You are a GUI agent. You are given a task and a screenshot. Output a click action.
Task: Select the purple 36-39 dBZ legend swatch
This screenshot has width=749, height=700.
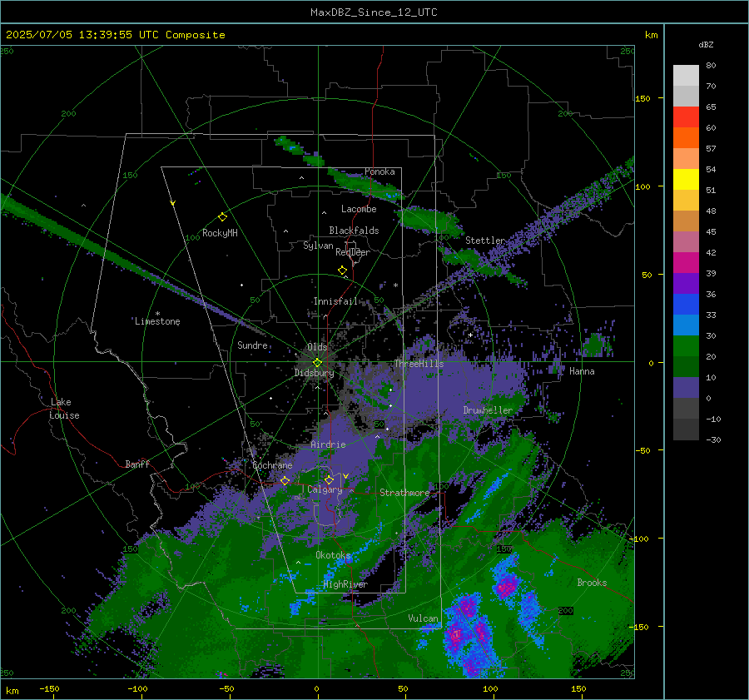click(x=686, y=284)
